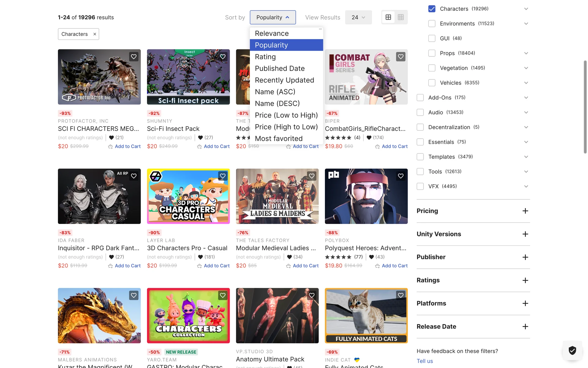Select Published Date sort option

(x=280, y=68)
